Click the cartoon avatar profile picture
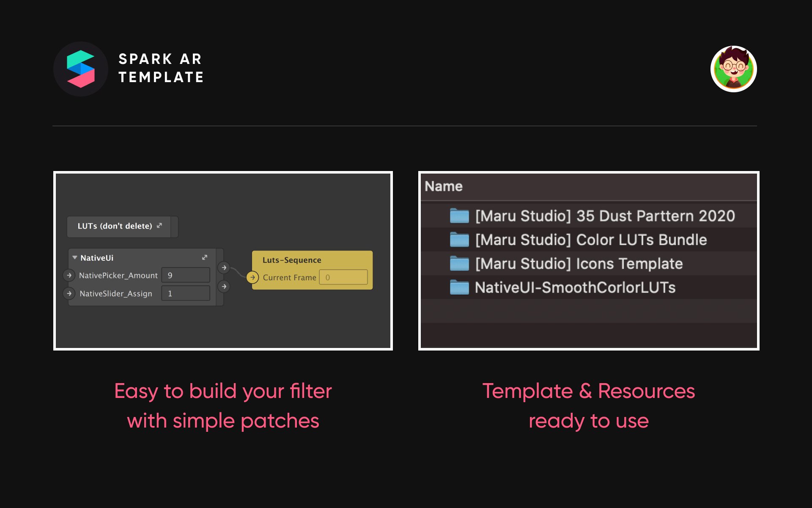The width and height of the screenshot is (812, 508). tap(733, 69)
